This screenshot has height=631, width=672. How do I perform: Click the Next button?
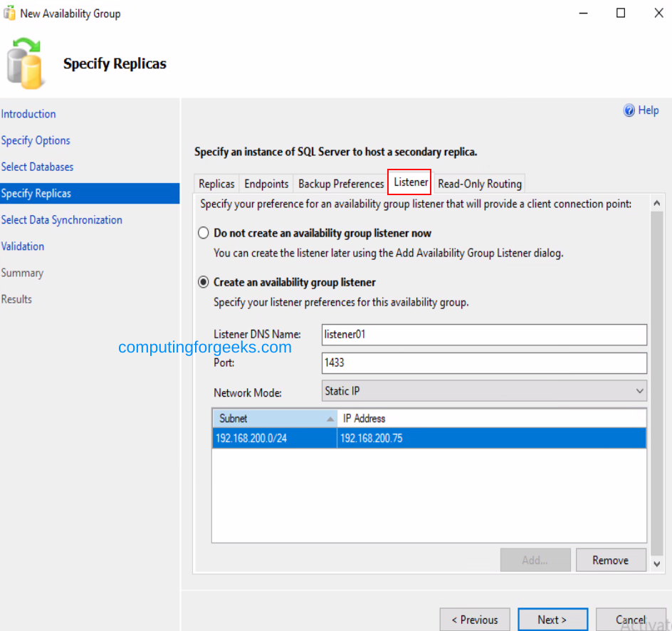coord(553,619)
